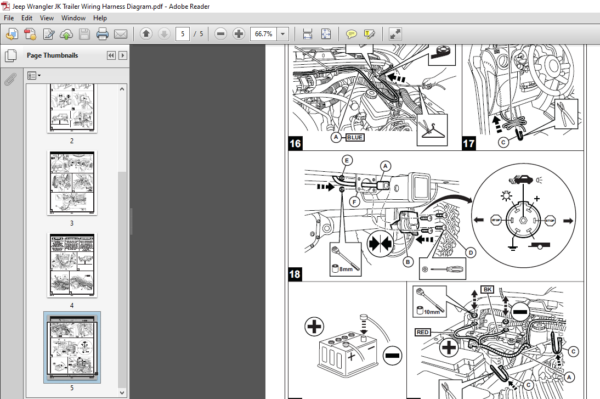Zoom in with the plus icon
The width and height of the screenshot is (600, 399).
pyautogui.click(x=238, y=34)
